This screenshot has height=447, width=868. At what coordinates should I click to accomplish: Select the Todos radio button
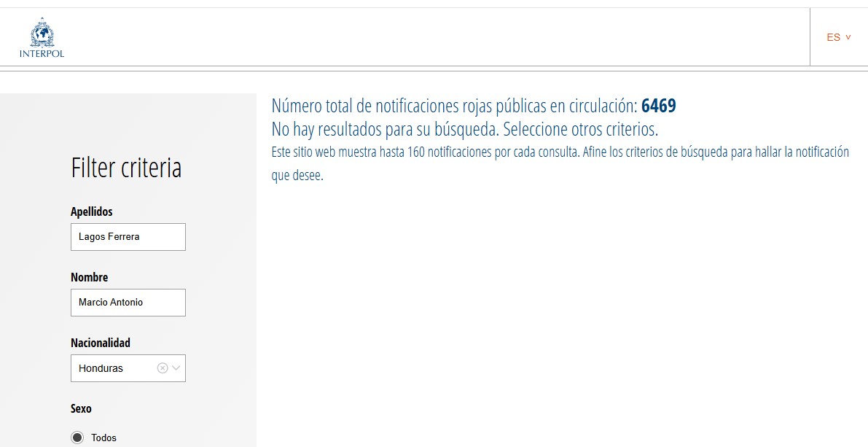(77, 438)
